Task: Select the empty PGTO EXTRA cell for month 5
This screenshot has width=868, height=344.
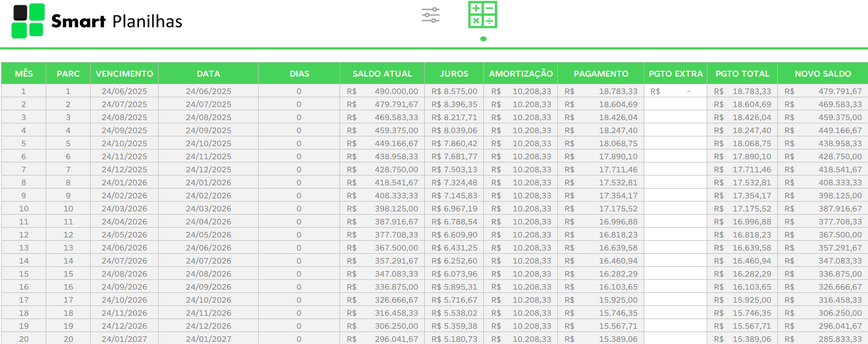Action: 675,143
